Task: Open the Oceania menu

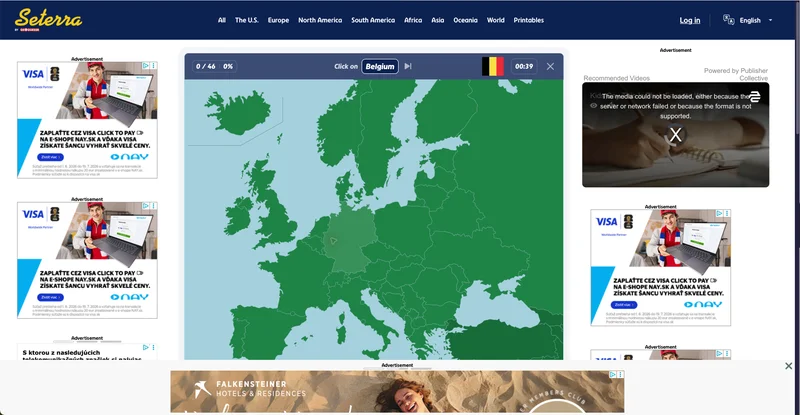Action: (465, 20)
